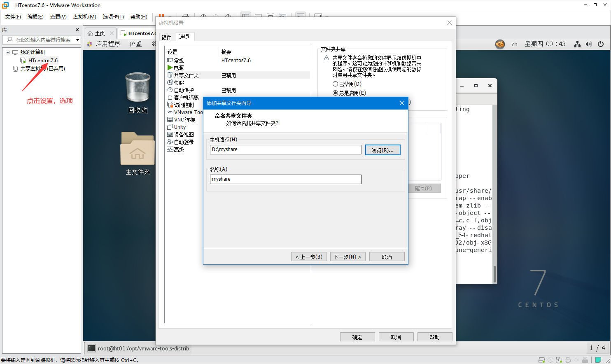Click the library search magnifier icon
611x364 pixels.
pos(9,40)
